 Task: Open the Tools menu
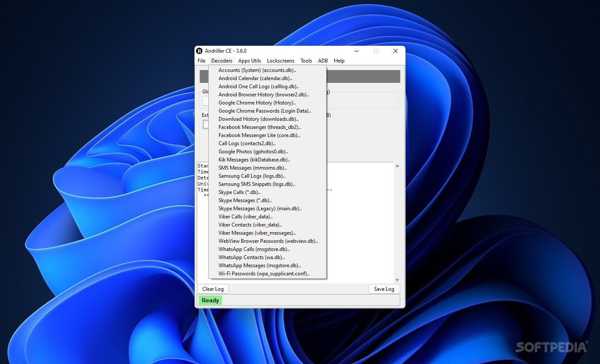[306, 61]
